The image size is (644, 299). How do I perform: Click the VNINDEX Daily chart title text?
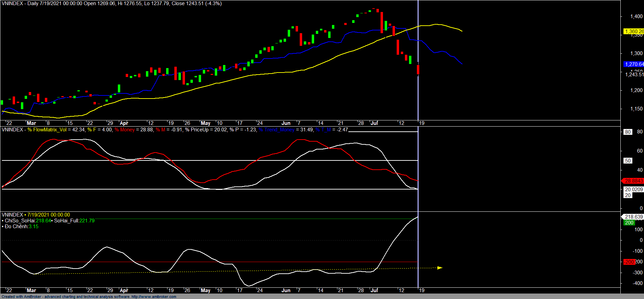click(112, 3)
